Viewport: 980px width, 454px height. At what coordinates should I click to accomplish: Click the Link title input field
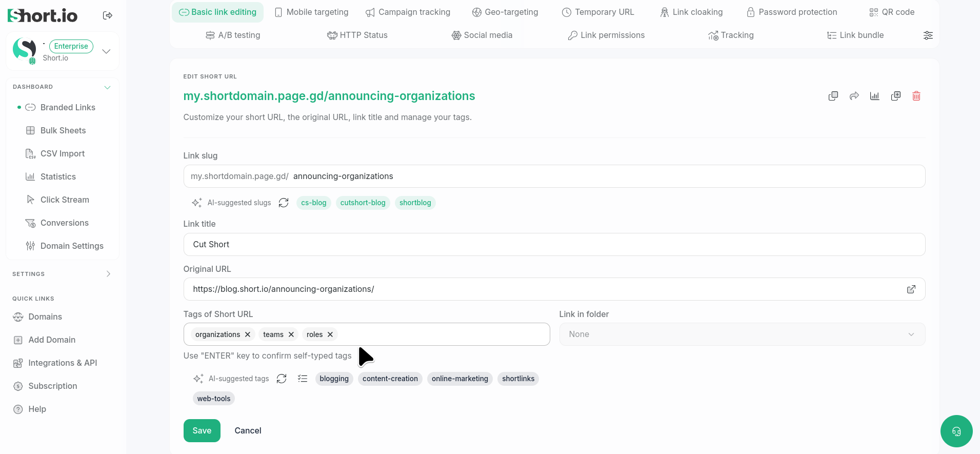(x=554, y=245)
